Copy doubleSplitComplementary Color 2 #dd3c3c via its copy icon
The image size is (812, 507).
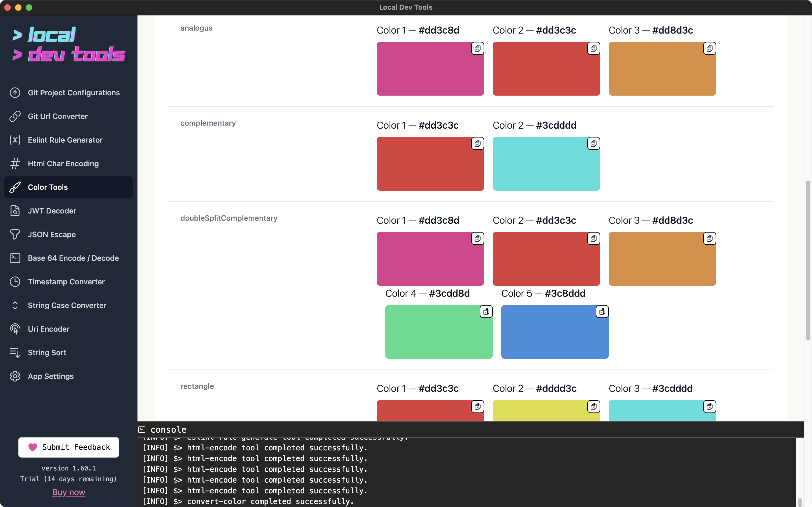[x=593, y=239]
